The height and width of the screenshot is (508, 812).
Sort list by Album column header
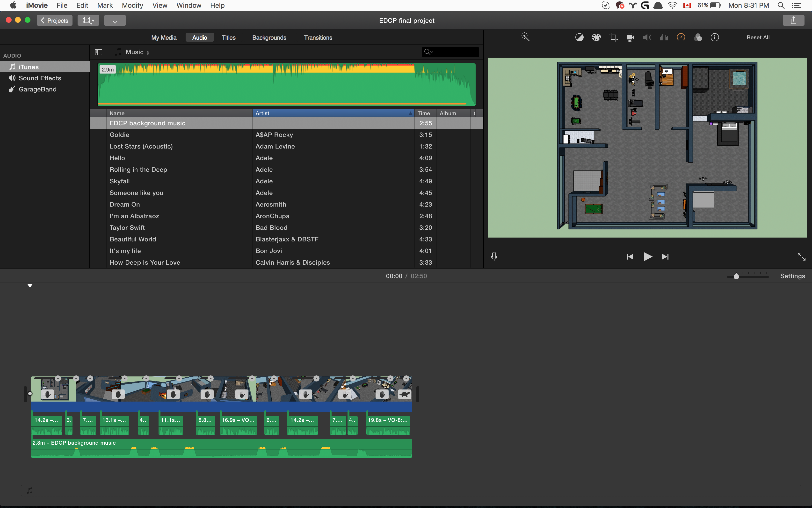[x=453, y=113]
